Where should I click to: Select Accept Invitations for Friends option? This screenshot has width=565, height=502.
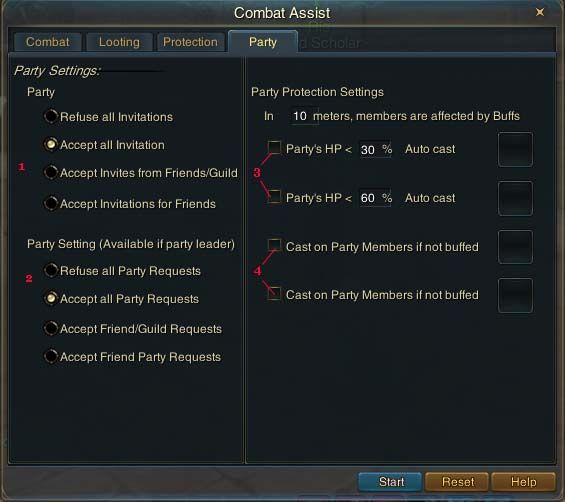51,204
